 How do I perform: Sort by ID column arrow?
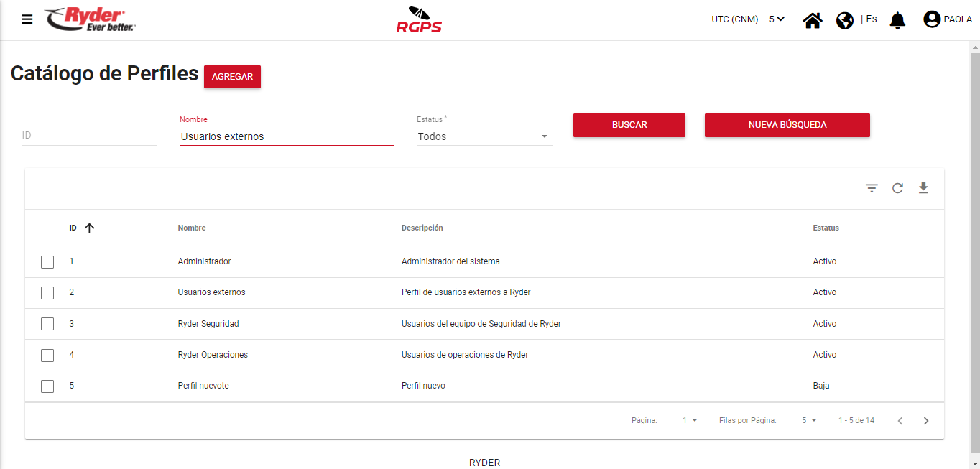(89, 228)
